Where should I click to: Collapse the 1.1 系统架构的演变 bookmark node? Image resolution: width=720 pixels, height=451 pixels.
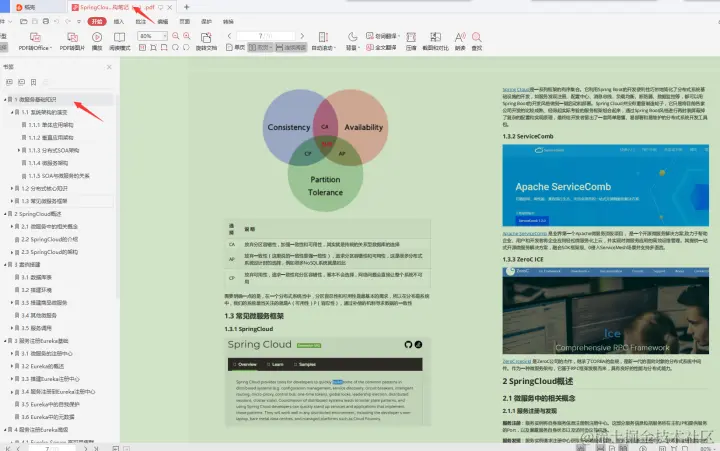point(14,112)
